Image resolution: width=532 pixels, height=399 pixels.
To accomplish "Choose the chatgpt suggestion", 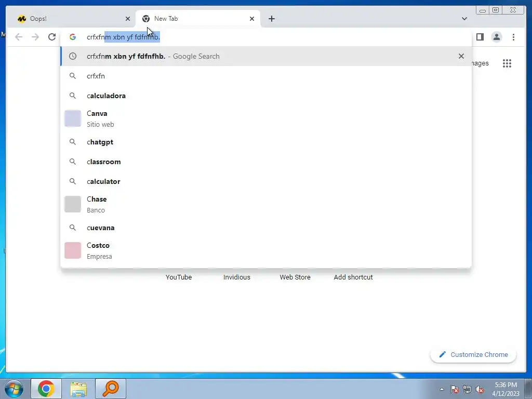I will [x=266, y=142].
